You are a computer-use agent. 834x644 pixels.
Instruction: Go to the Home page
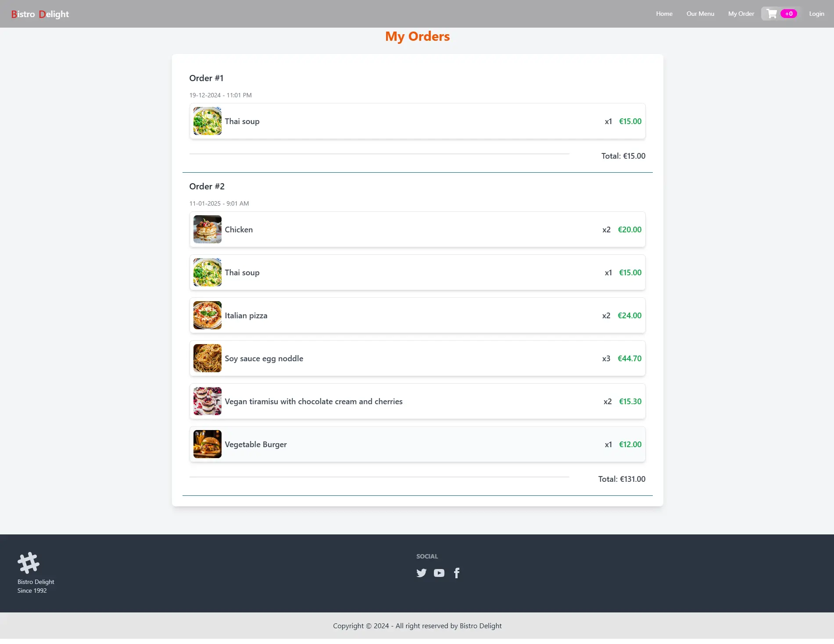point(664,14)
